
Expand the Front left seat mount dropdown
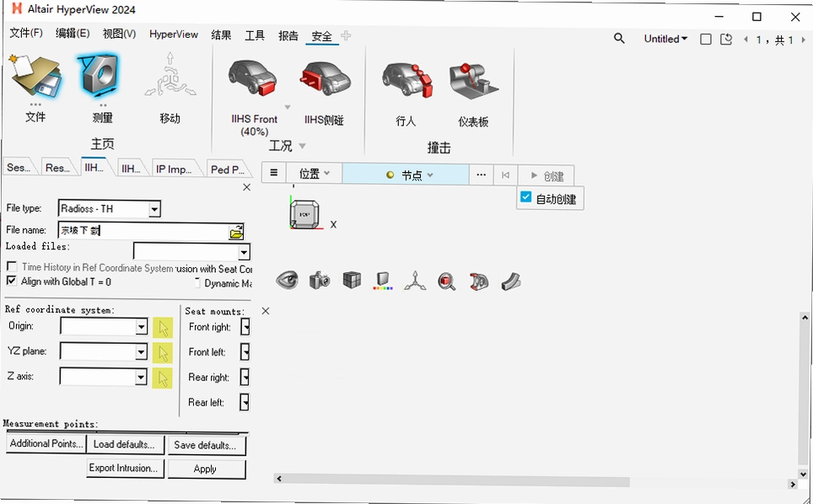pos(245,351)
